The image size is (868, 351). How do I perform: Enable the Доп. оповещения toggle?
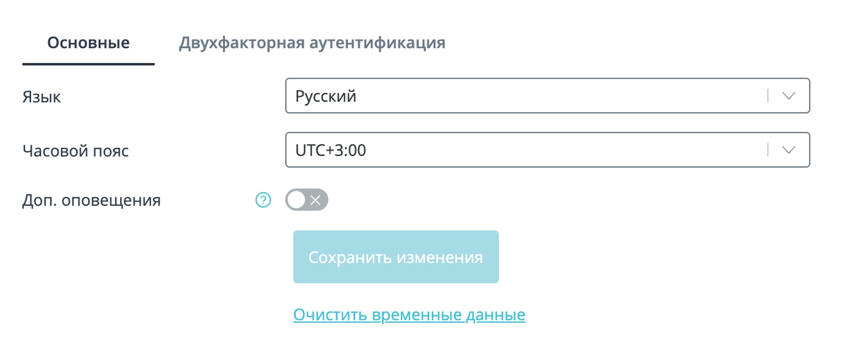click(x=306, y=200)
